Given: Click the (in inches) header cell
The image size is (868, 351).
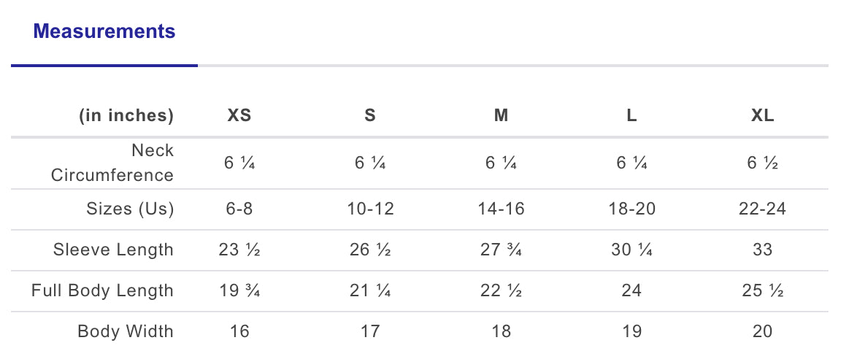Looking at the screenshot, I should click(x=127, y=115).
